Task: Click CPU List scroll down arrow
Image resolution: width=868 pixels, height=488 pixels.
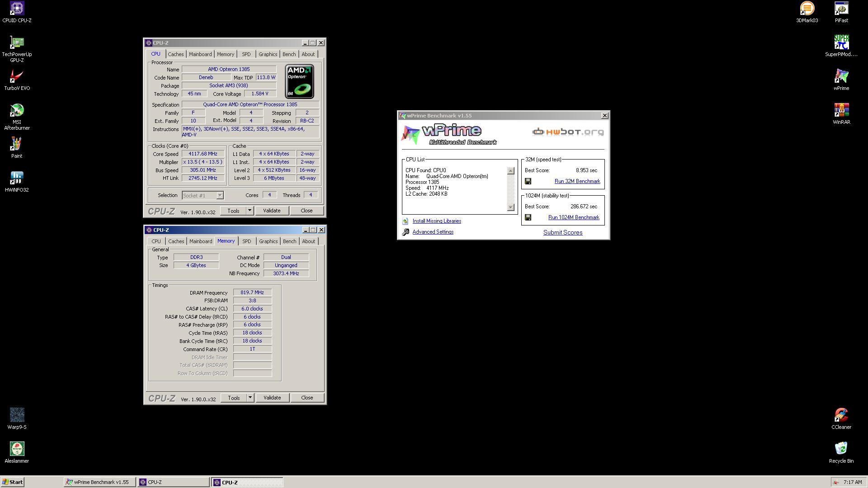Action: coord(511,207)
